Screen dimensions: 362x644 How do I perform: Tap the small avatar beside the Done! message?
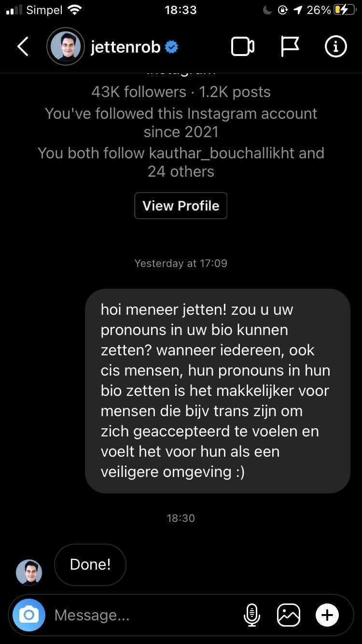(29, 573)
